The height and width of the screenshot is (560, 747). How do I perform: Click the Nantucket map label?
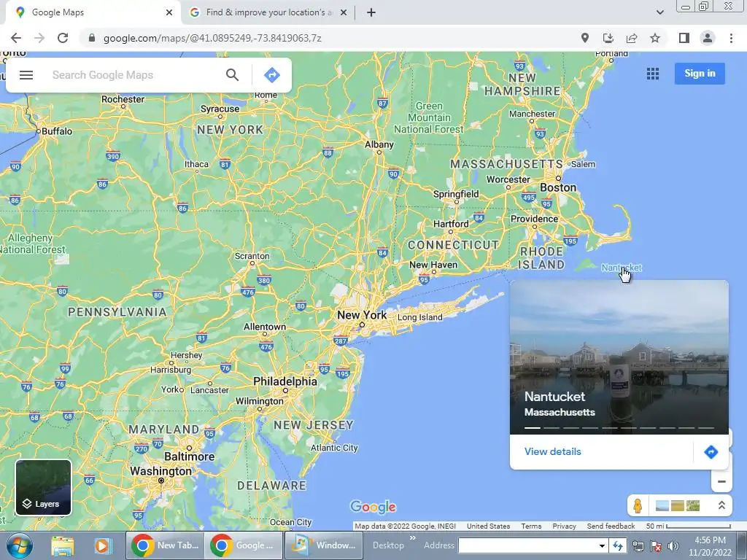pos(622,268)
